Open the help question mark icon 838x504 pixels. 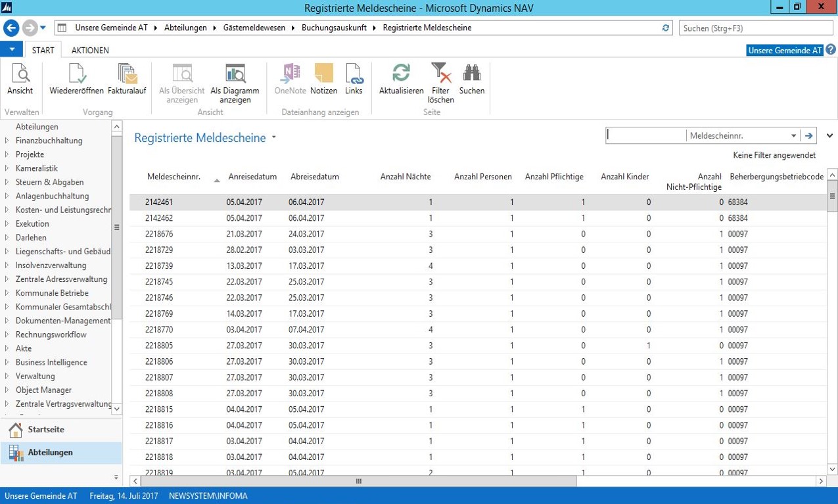[831, 50]
